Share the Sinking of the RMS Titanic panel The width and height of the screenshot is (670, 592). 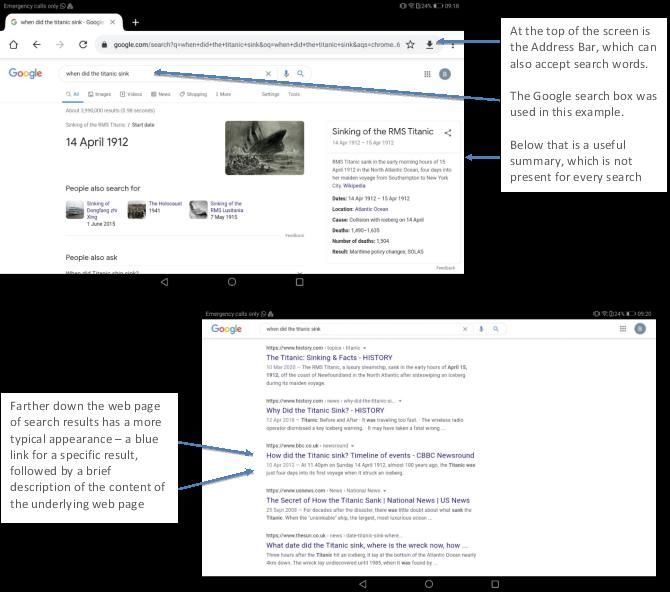point(448,133)
